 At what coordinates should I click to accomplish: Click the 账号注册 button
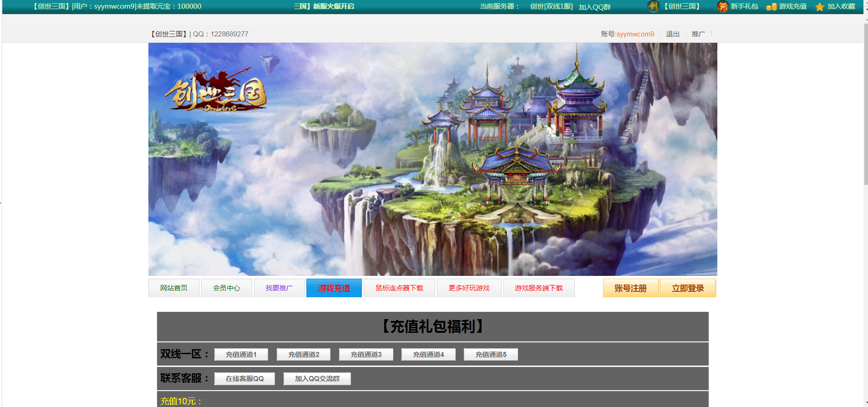coord(631,288)
